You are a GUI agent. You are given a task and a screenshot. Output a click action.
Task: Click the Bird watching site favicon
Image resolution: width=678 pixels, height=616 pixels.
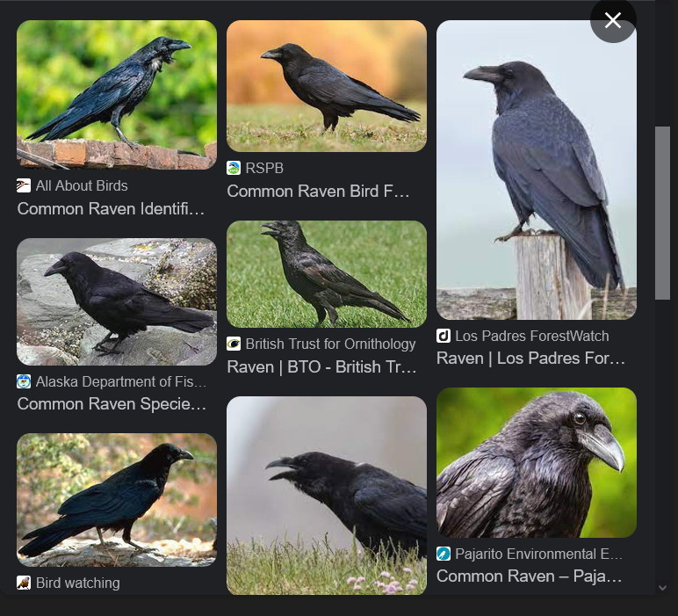24,583
